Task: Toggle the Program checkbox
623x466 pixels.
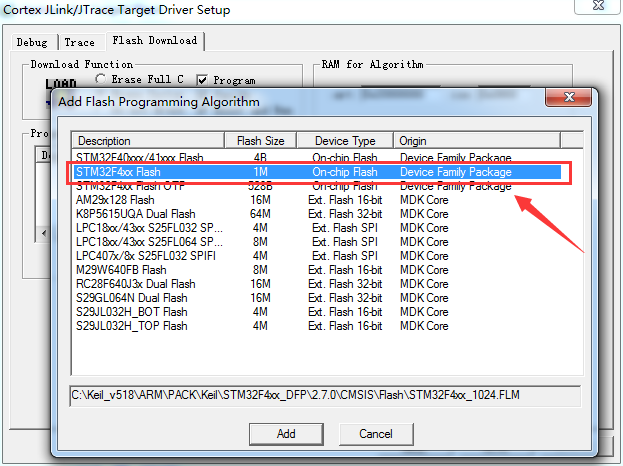Action: (226, 80)
